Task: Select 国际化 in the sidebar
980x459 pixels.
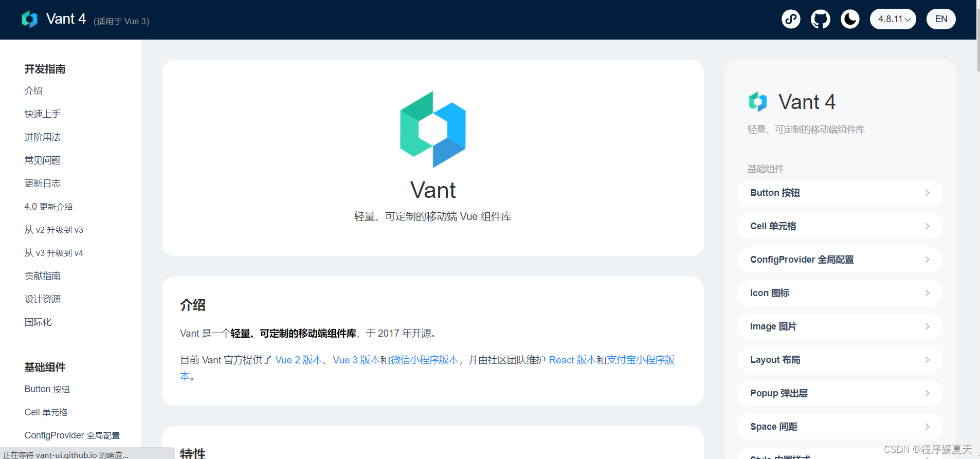Action: click(x=38, y=322)
